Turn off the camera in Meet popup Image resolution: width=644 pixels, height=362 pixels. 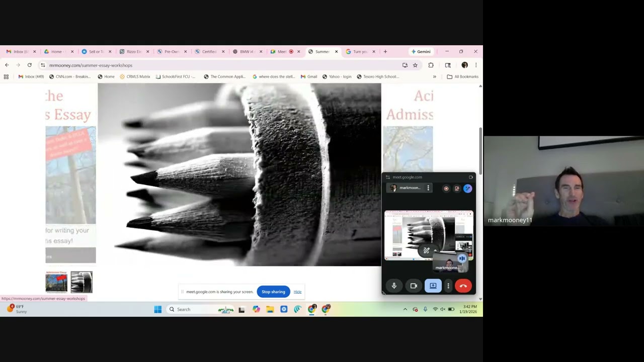coord(414,286)
